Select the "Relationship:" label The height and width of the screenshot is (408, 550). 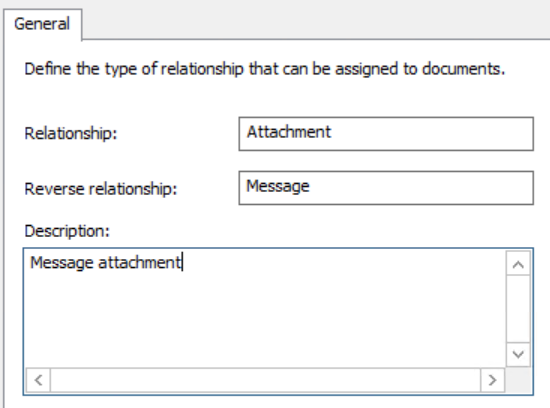coord(71,133)
